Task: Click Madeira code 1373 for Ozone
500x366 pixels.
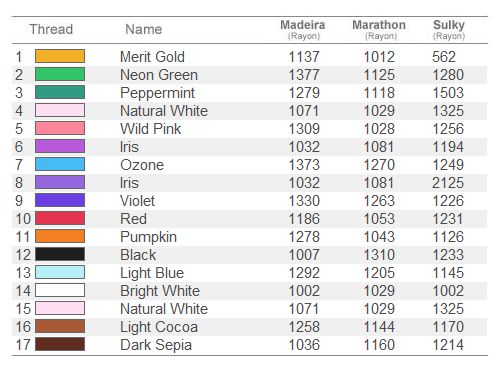Action: (x=304, y=165)
